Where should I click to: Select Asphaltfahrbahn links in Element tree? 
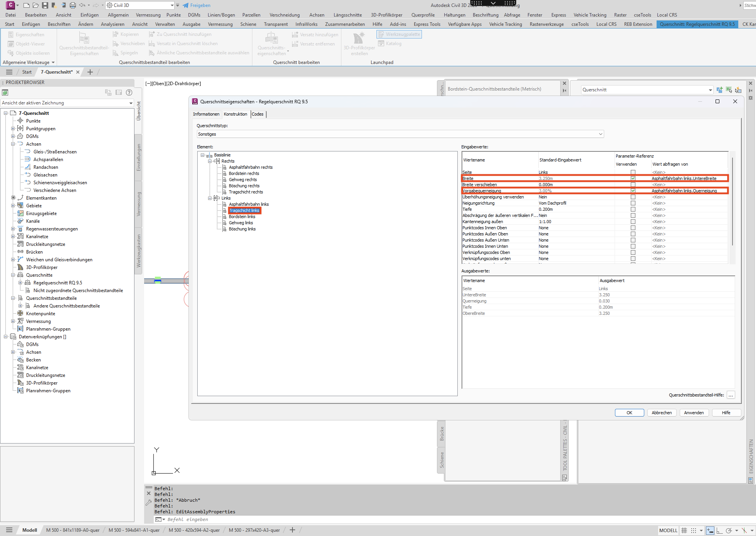coord(249,204)
